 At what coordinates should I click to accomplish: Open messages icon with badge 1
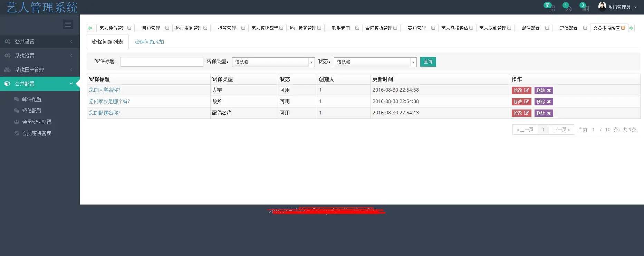point(568,8)
